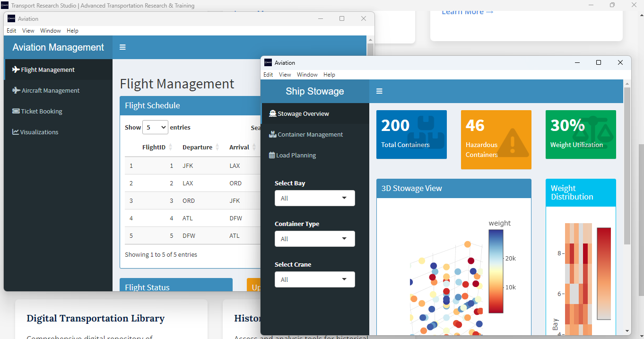Click the Stowage Overview ship icon

272,113
